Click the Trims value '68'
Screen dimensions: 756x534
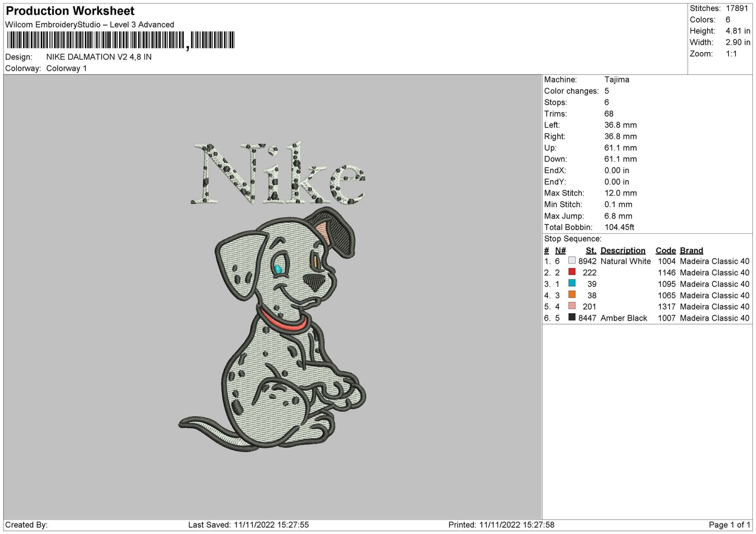point(609,114)
